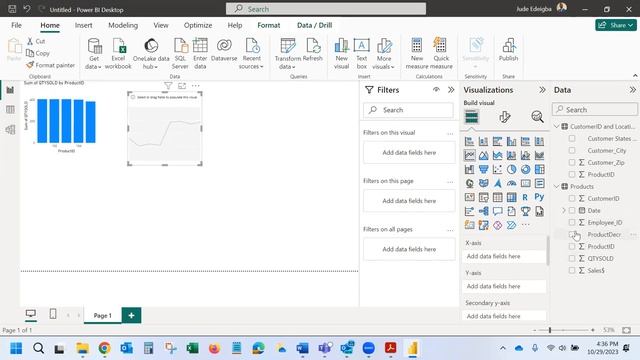Select the Azure map visual
Image resolution: width=640 pixels, height=360 pixels.
497,183
